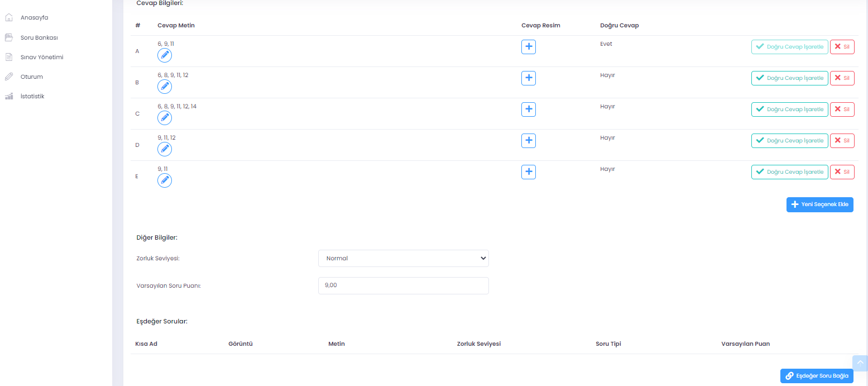Viewport: 868px width, 386px height.
Task: Click the pencil edit icon for answer A
Action: tap(165, 55)
